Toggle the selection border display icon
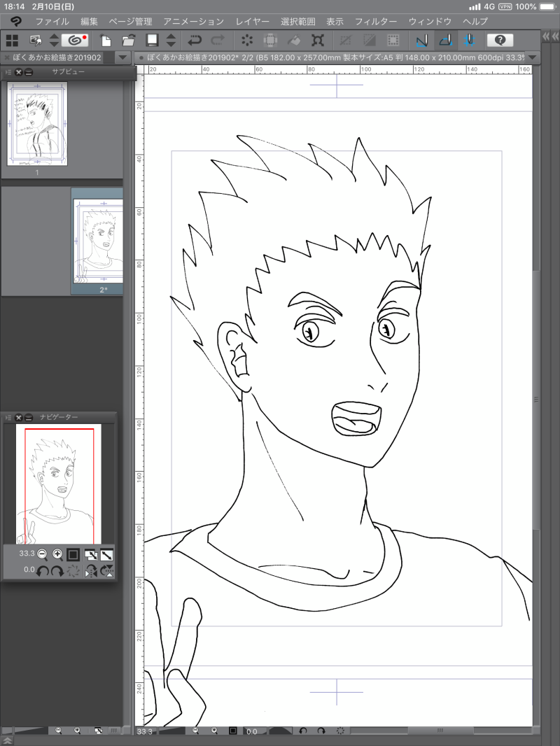 (x=393, y=41)
